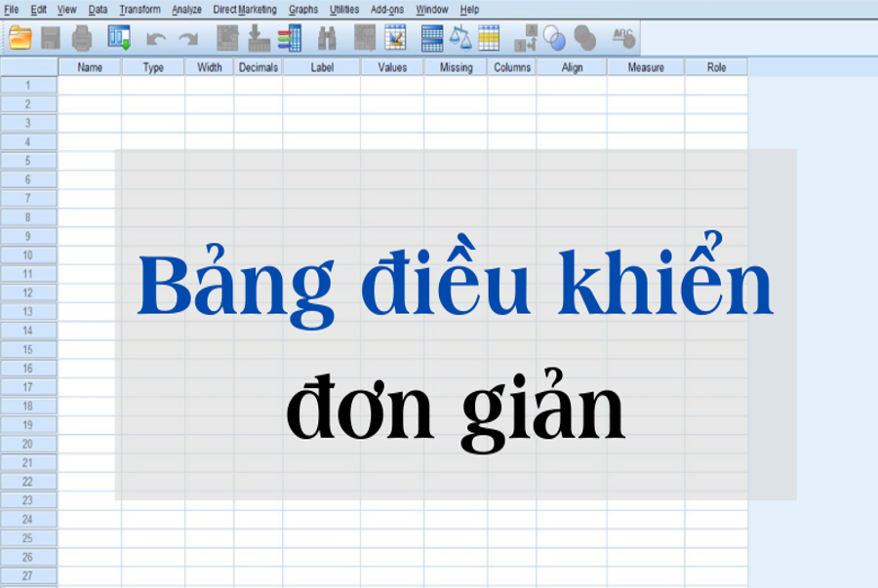Select the Decimals column header
The image size is (878, 588).
[x=258, y=67]
